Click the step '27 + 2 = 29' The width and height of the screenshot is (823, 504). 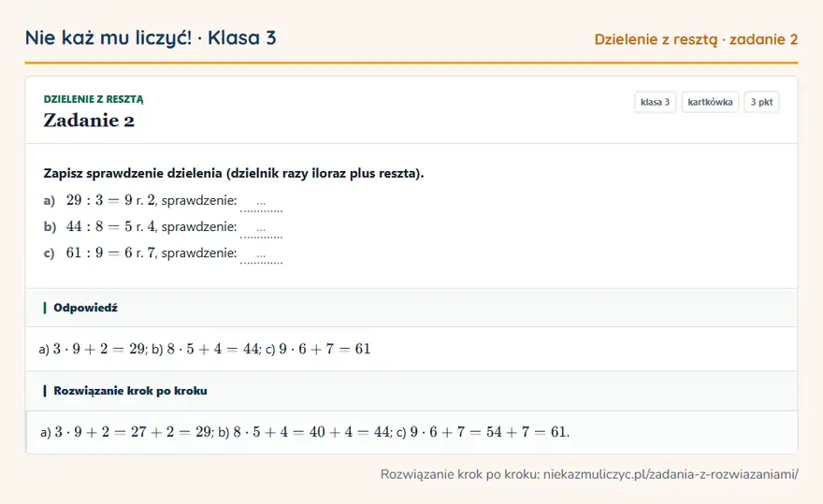coord(170,432)
